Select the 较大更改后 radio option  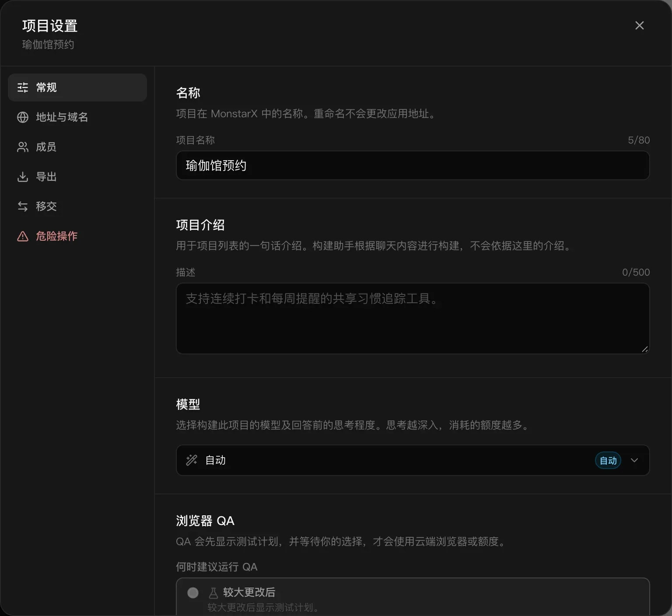point(193,593)
